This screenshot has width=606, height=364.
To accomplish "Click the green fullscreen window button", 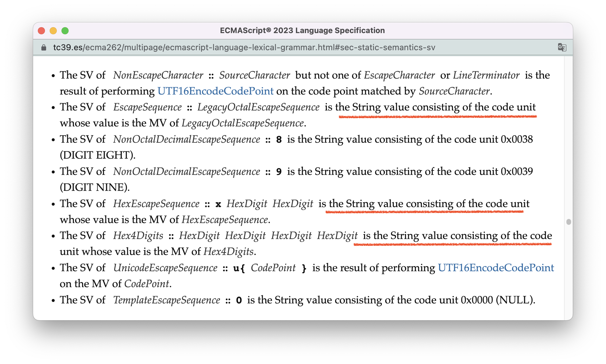I will point(65,31).
